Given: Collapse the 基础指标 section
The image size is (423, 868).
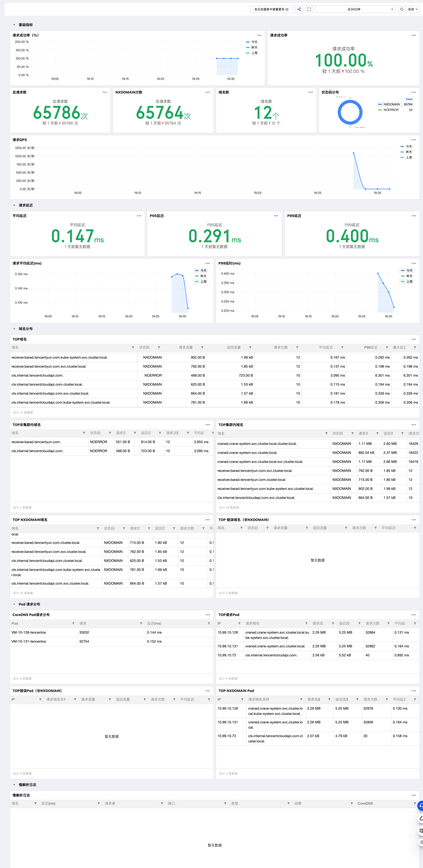Looking at the screenshot, I should click(14, 25).
